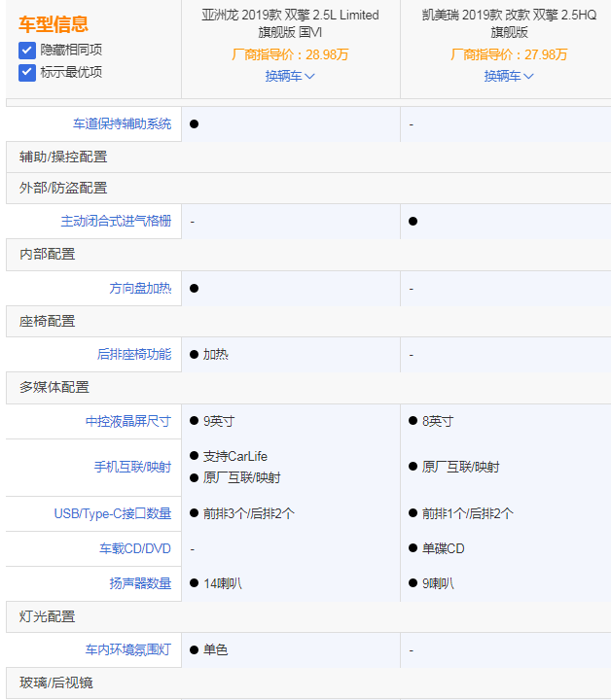Open USB/Type-C接口数量 parameter link
The width and height of the screenshot is (611, 700).
113,514
